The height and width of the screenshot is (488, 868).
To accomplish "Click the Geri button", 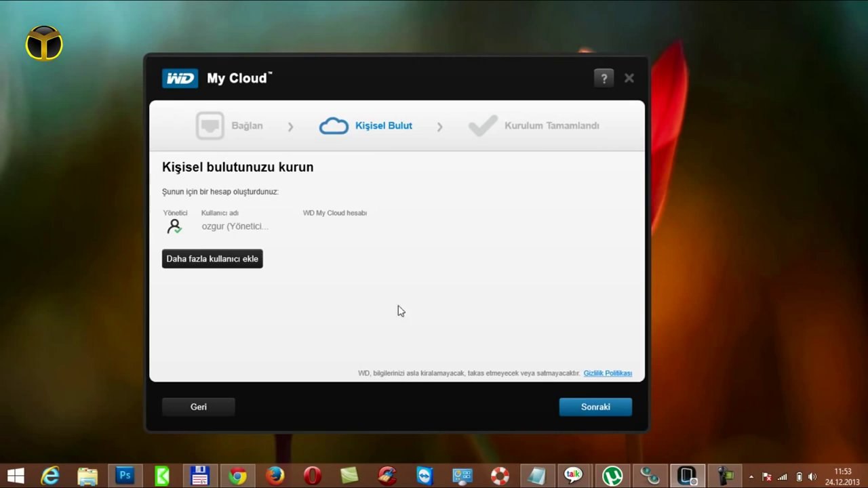I will pyautogui.click(x=199, y=407).
